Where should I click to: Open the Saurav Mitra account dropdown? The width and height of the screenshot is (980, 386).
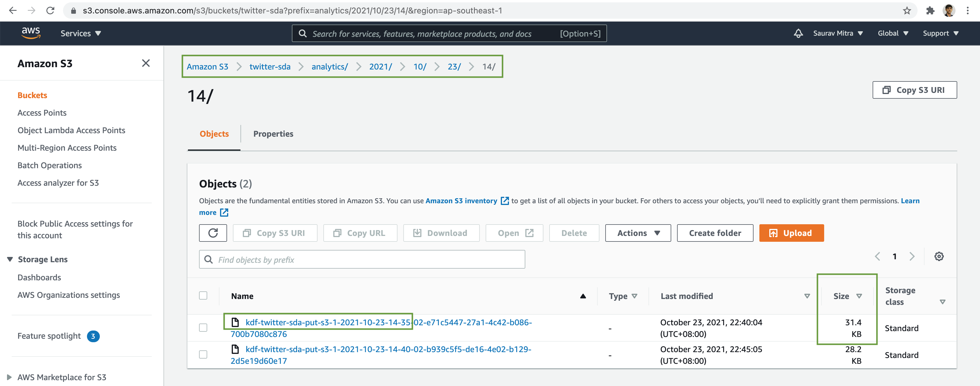(838, 34)
